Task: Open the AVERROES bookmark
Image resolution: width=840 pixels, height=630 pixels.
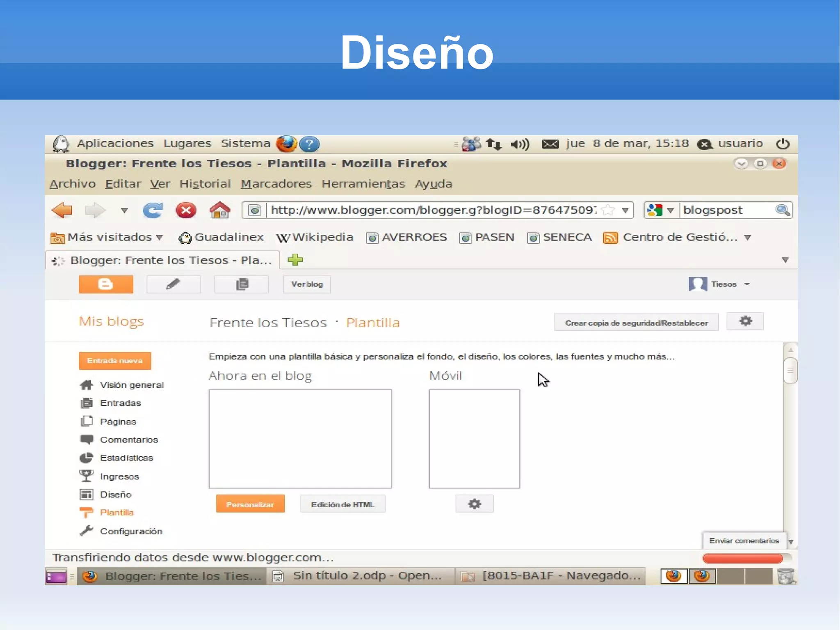Action: (x=406, y=237)
